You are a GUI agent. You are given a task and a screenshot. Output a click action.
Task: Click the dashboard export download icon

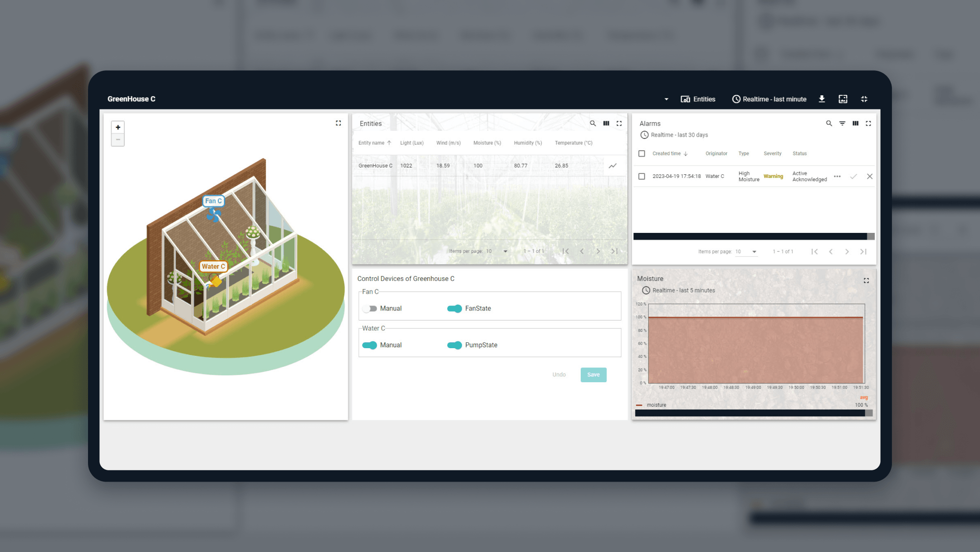coord(822,99)
